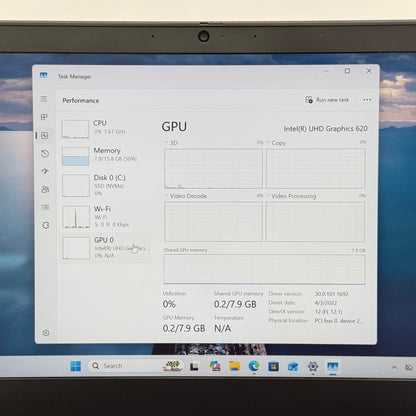Open the Processes page icon
This screenshot has width=416, height=416.
pos(44,117)
